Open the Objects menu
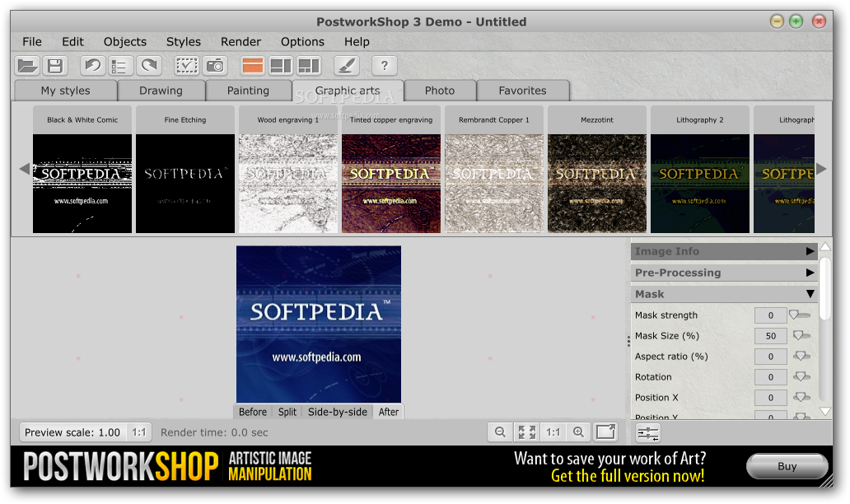The image size is (850, 504). (x=124, y=42)
